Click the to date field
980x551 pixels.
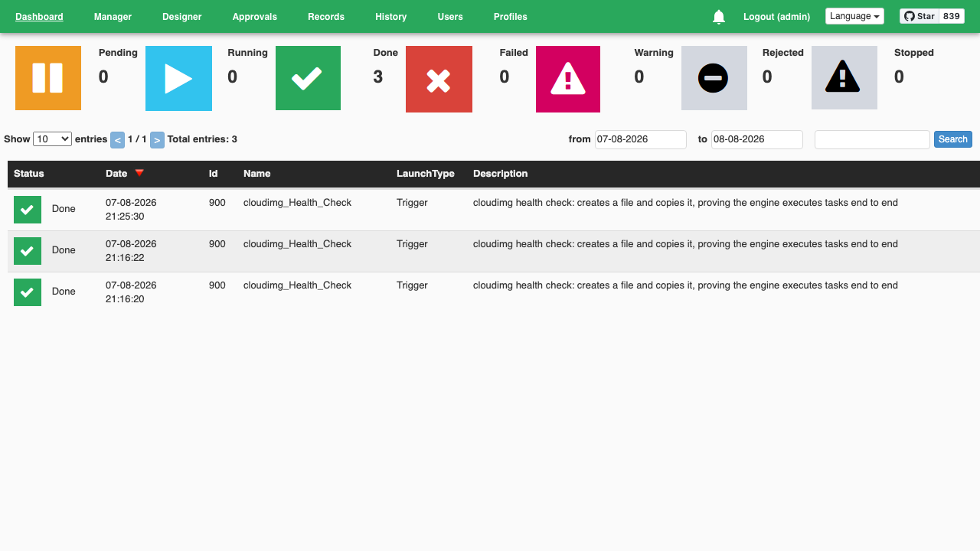pos(757,139)
